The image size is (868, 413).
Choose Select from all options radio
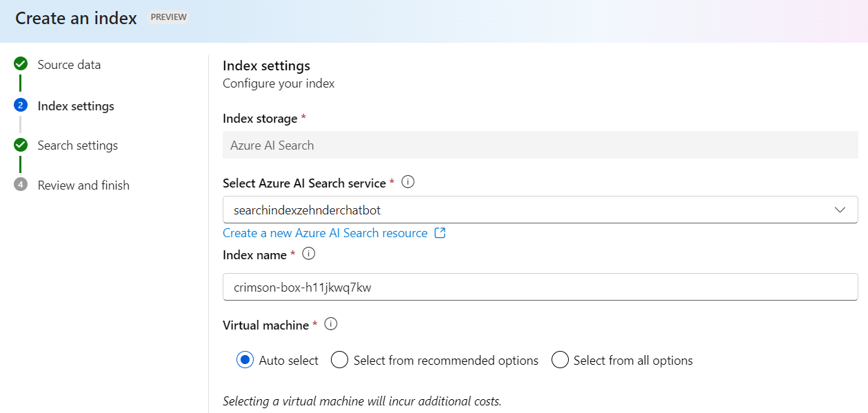560,360
